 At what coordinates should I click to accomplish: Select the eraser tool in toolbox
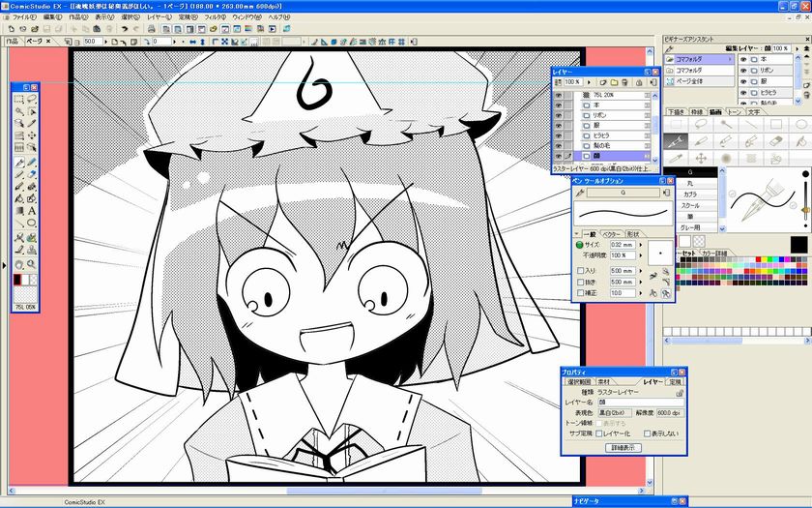click(32, 175)
